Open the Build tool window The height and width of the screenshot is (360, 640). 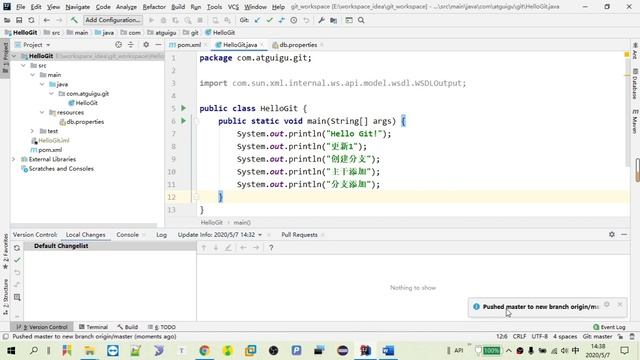coord(127,327)
